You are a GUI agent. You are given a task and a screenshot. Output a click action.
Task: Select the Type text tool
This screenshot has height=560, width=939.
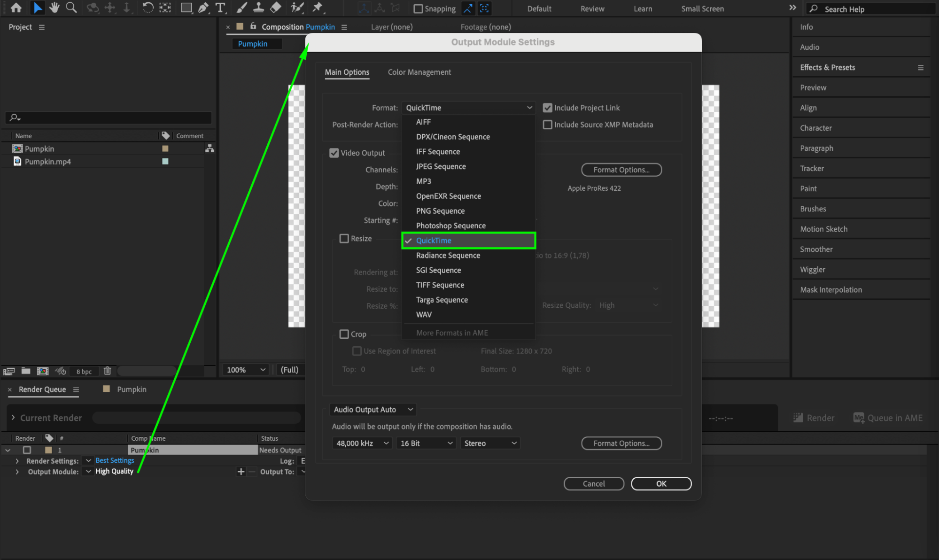click(220, 8)
